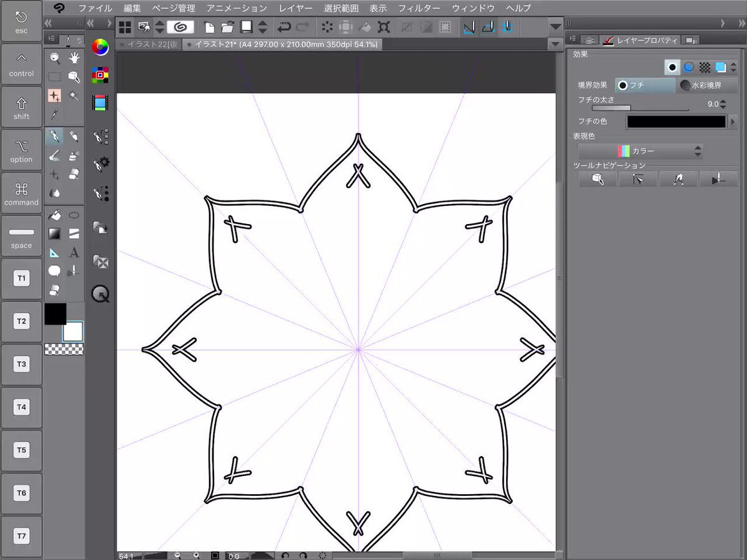Screen dimensions: 747x560
Task: Click the CLIP STUDIO spiral logo button
Action: coord(181,27)
